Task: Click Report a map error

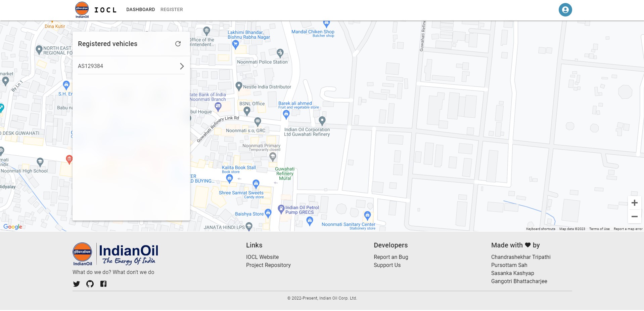Action: 628,229
